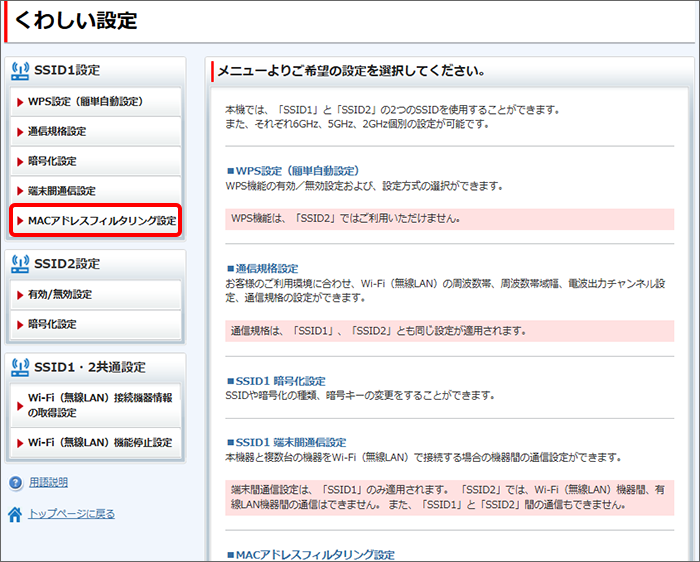Image resolution: width=700 pixels, height=562 pixels.
Task: Click the pink note WPS機能は「SSID2」ではご利用いただけません
Action: point(450,219)
